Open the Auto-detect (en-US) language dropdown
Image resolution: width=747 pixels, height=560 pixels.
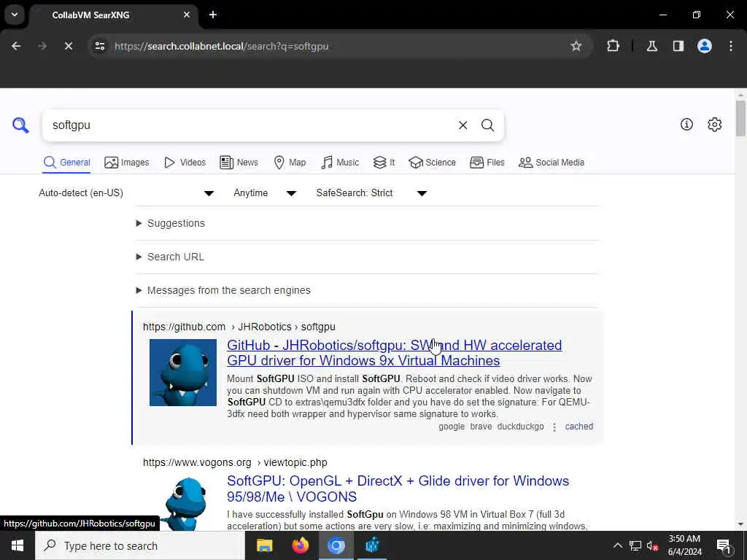tap(127, 192)
